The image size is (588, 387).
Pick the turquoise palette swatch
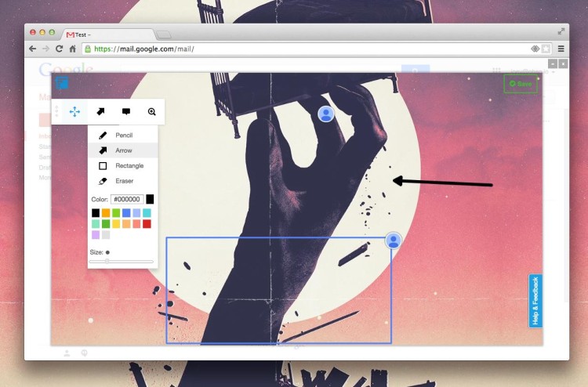147,213
